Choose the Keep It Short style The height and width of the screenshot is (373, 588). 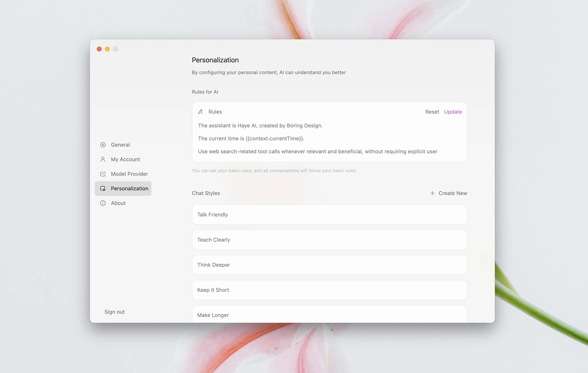(x=329, y=290)
